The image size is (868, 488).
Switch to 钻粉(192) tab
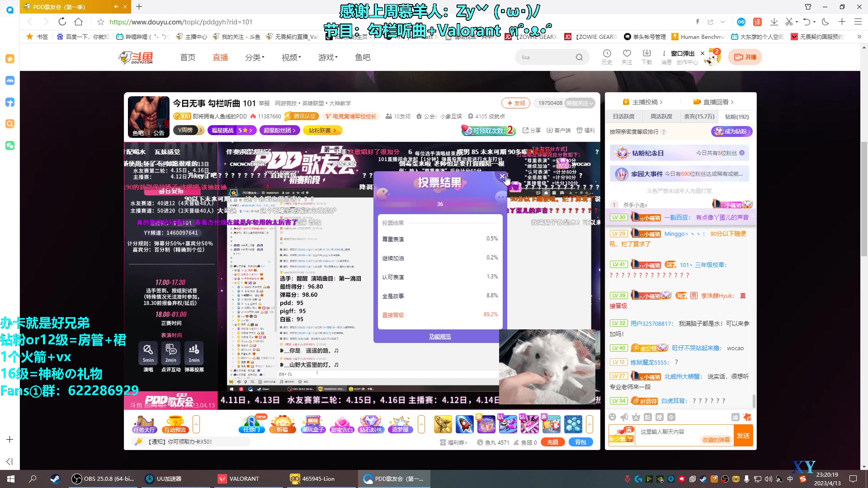737,117
